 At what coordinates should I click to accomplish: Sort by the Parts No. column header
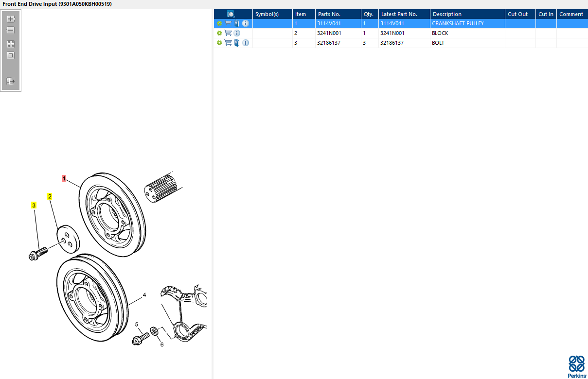(338, 14)
